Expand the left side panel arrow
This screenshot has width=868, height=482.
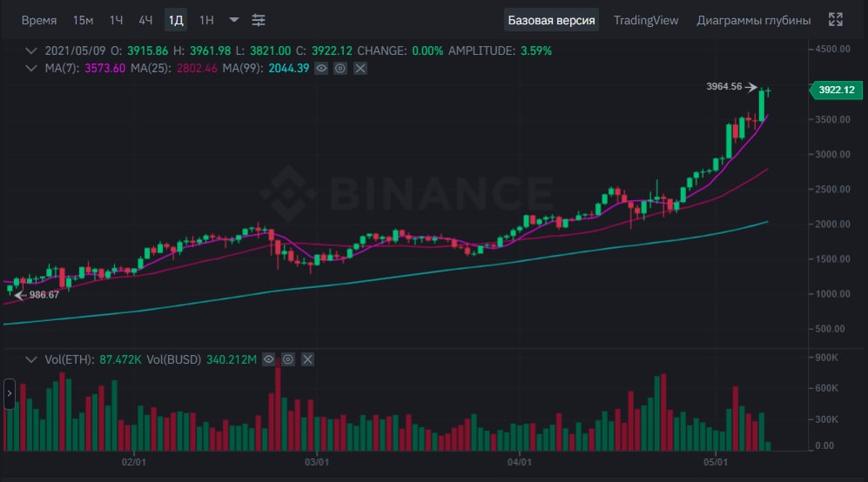pyautogui.click(x=10, y=393)
